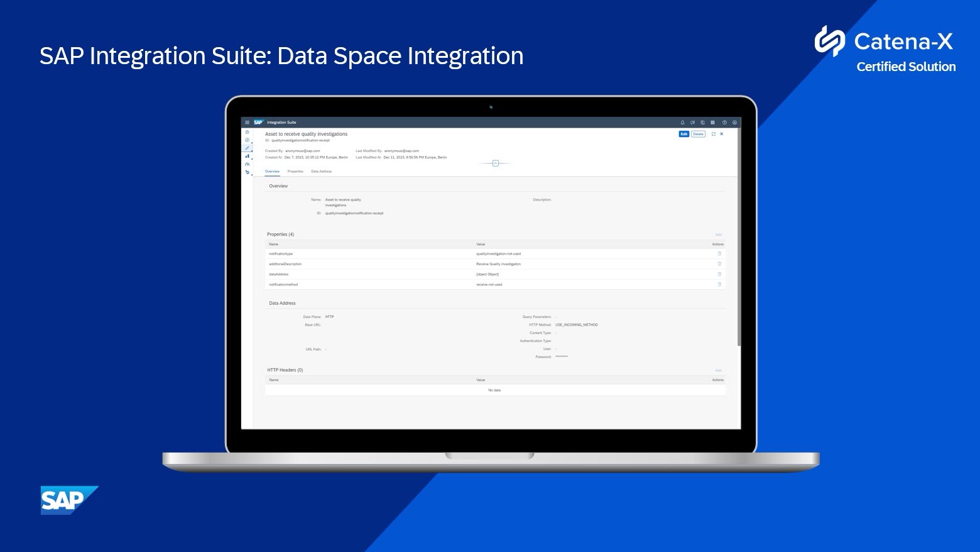Click the HTTP Headers (0) section title
The image size is (980, 552).
285,370
